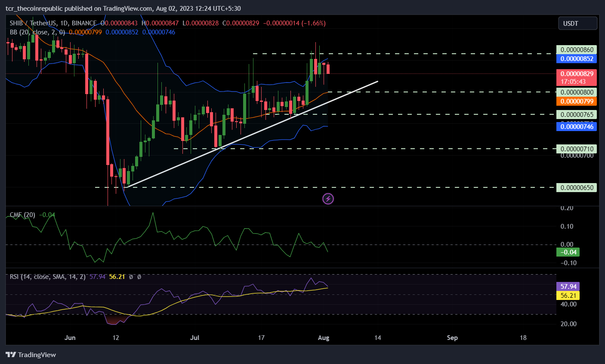This screenshot has height=364, width=605.
Task: Open the USDT currency selector
Action: point(577,23)
